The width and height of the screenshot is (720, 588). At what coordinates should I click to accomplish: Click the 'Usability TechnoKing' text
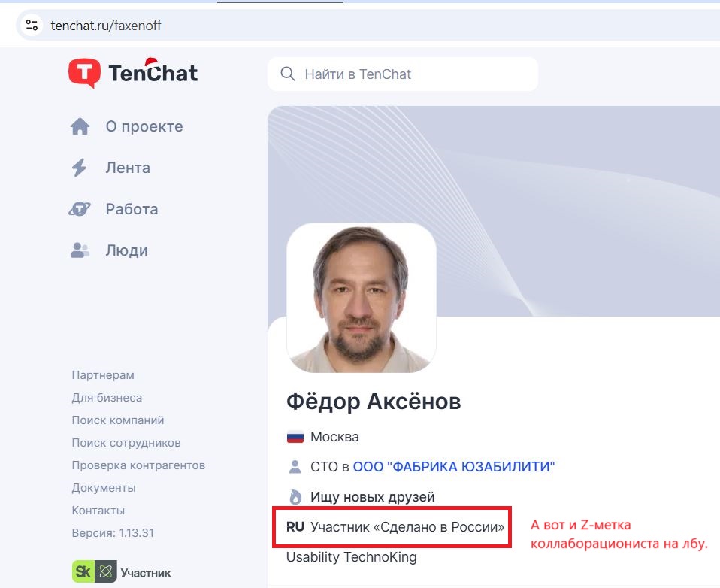[351, 556]
